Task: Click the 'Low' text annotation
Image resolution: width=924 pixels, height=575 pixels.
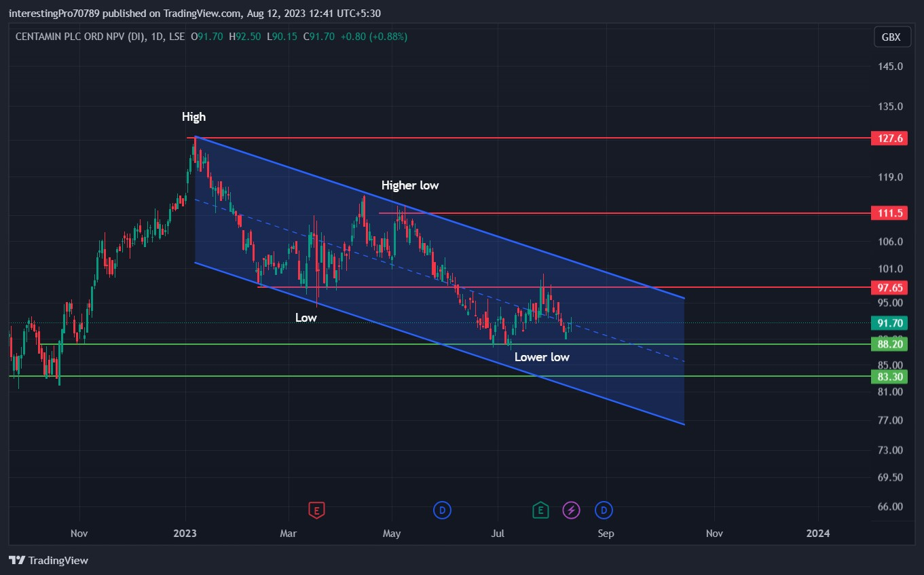Action: tap(306, 318)
